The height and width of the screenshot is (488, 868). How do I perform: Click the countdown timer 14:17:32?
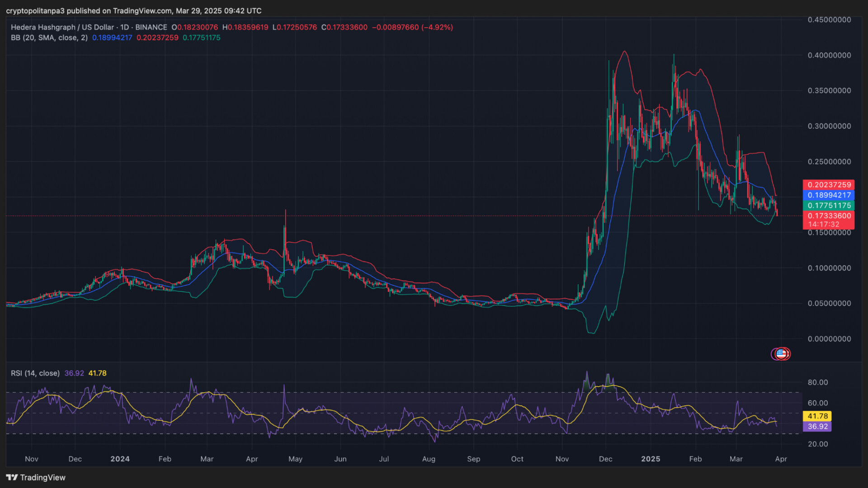(x=824, y=225)
